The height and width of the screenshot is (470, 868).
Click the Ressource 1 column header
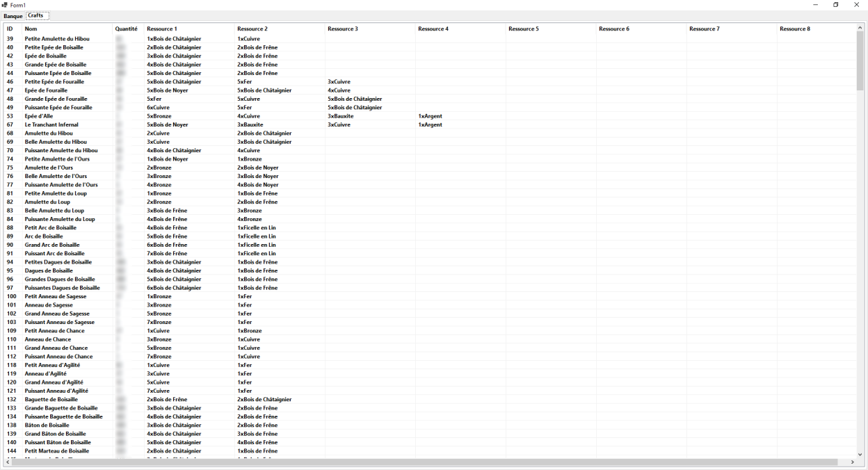(190, 29)
